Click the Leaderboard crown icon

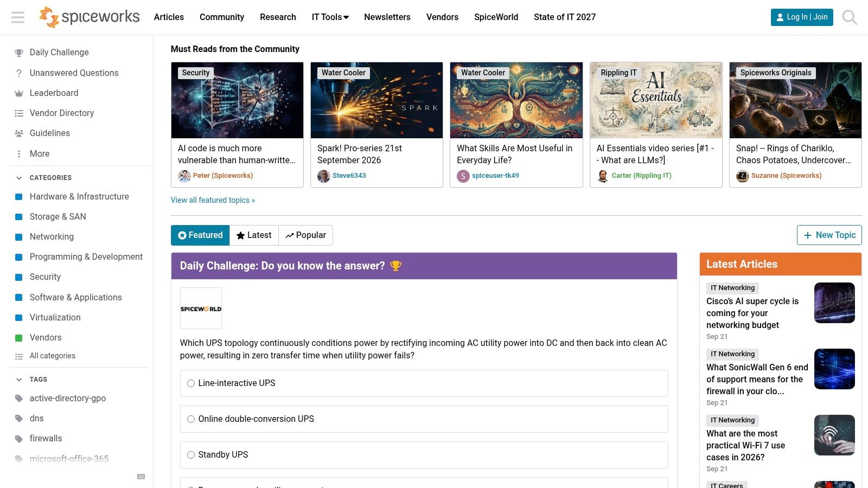[x=19, y=93]
